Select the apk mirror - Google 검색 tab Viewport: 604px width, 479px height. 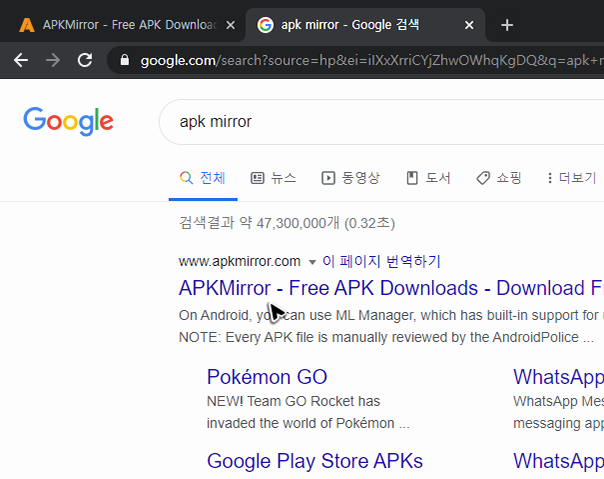[365, 25]
